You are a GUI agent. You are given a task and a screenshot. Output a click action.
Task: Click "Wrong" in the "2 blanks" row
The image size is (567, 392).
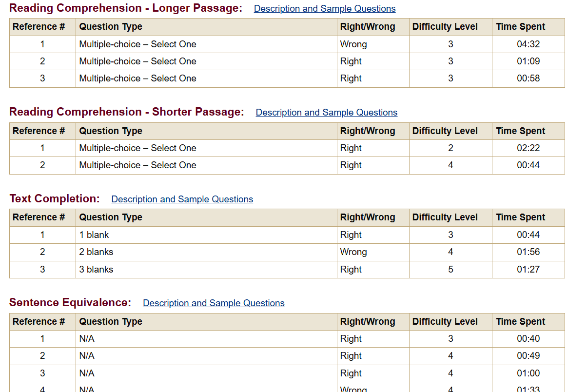tap(353, 252)
